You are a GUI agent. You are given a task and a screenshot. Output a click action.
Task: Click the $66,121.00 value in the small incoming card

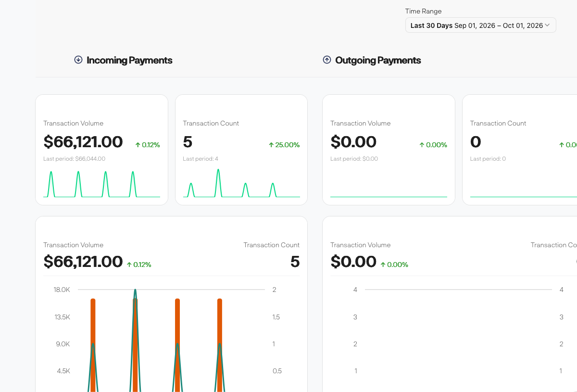(83, 142)
